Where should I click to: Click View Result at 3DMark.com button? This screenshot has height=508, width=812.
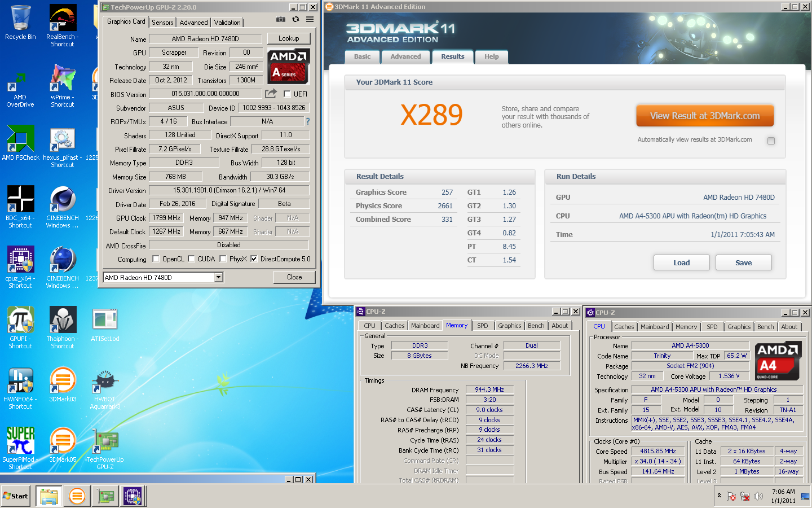(705, 116)
